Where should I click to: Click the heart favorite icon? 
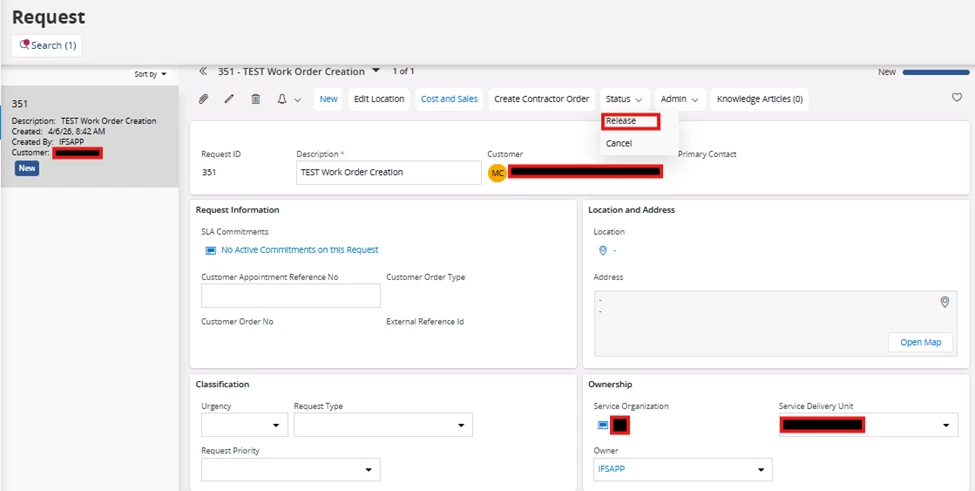[x=956, y=98]
